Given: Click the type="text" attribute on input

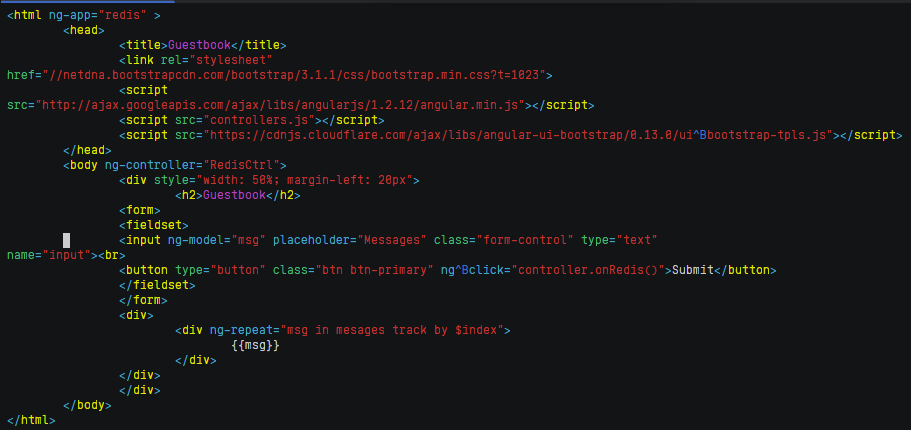Looking at the screenshot, I should pos(619,241).
